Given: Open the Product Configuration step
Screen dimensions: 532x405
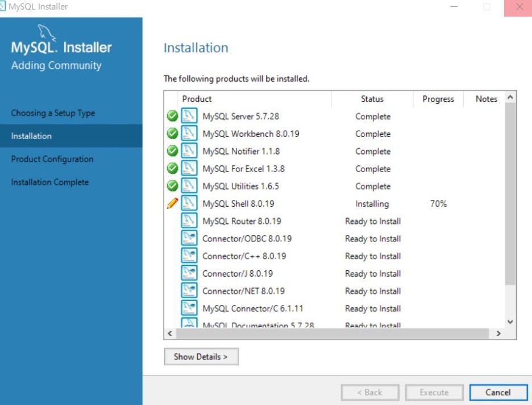Looking at the screenshot, I should [52, 159].
